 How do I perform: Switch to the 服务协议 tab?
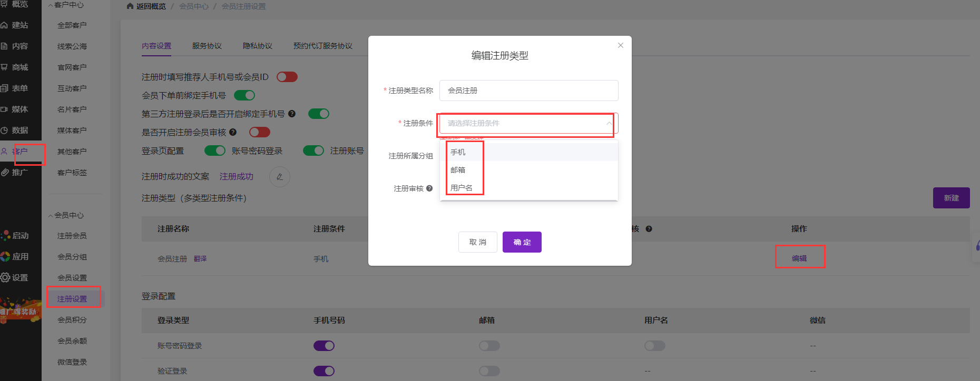click(x=207, y=46)
